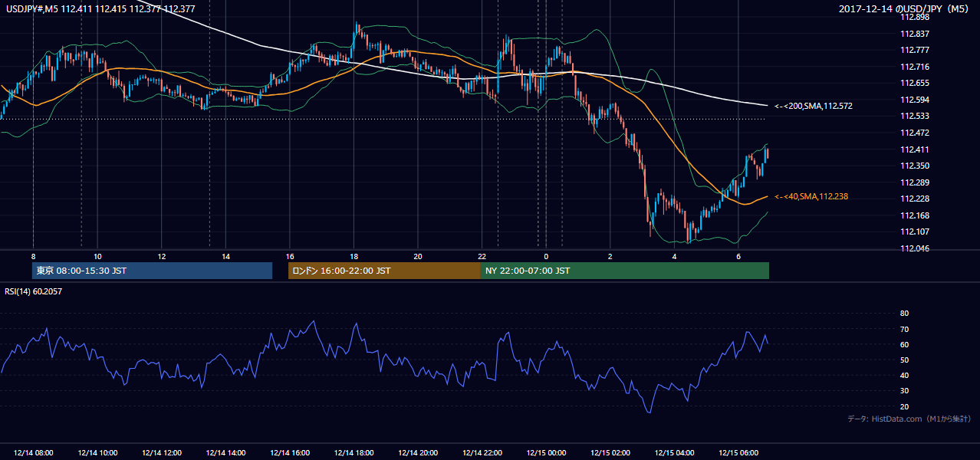Viewport: 980px width, 460px height.
Task: Click the 12/14 12:00 date label
Action: 162,453
